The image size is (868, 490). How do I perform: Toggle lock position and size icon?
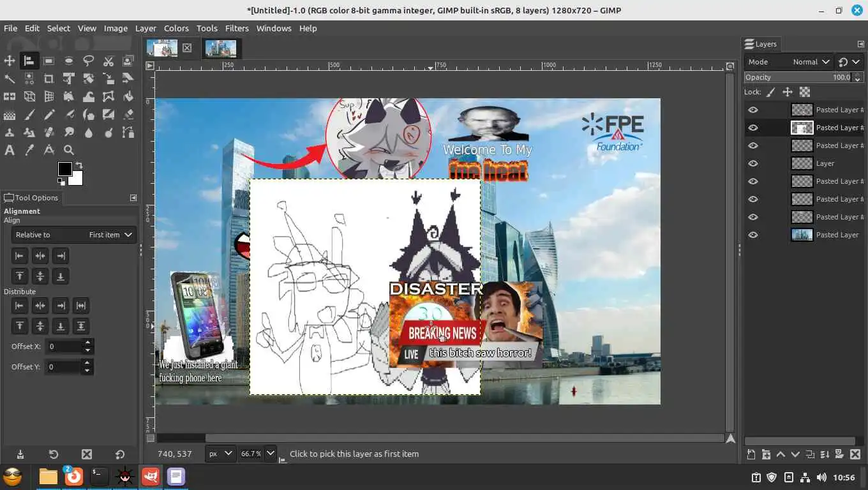pyautogui.click(x=788, y=93)
